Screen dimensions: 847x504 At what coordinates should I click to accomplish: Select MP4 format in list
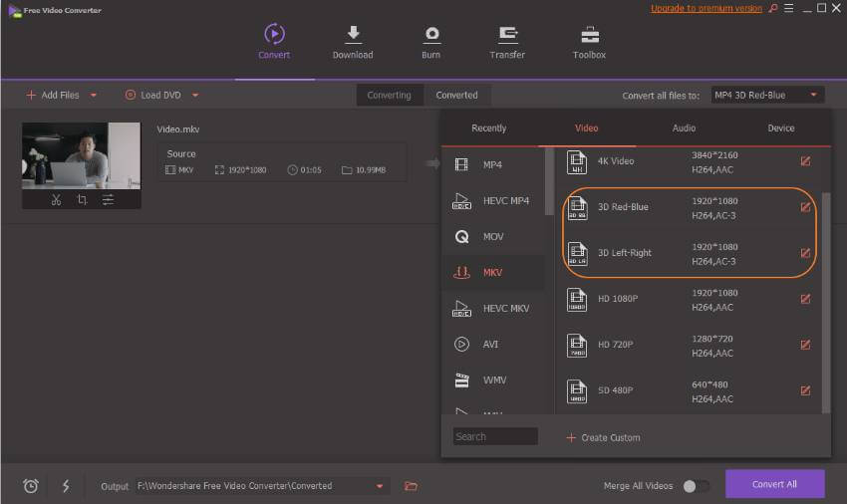[x=493, y=164]
